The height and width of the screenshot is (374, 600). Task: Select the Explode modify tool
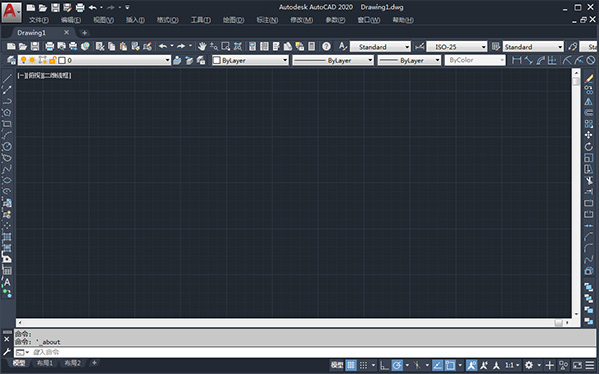[x=589, y=271]
